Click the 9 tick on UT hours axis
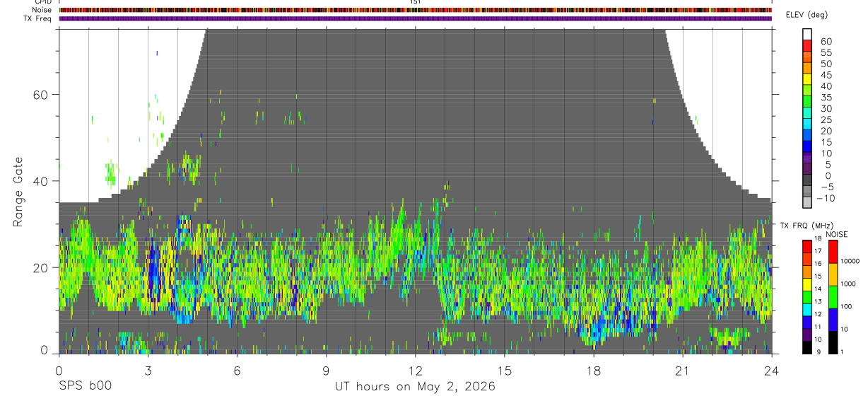The image size is (868, 401). 326,371
